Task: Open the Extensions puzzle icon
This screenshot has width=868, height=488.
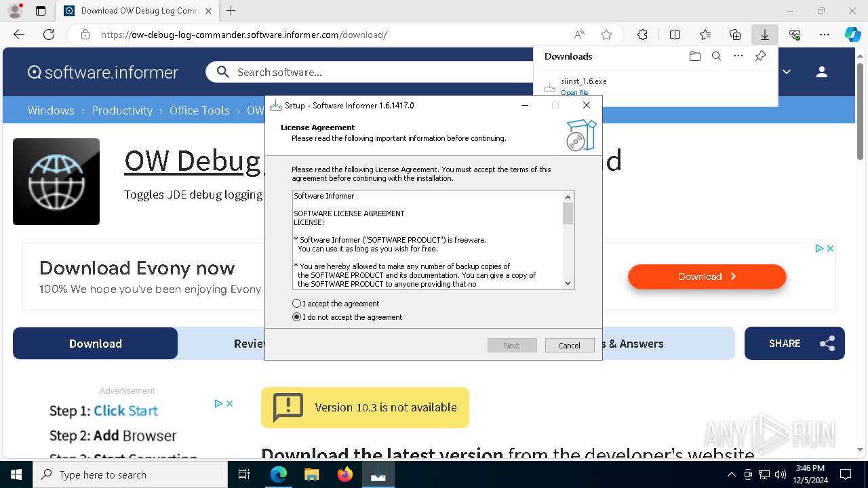Action: pyautogui.click(x=642, y=35)
